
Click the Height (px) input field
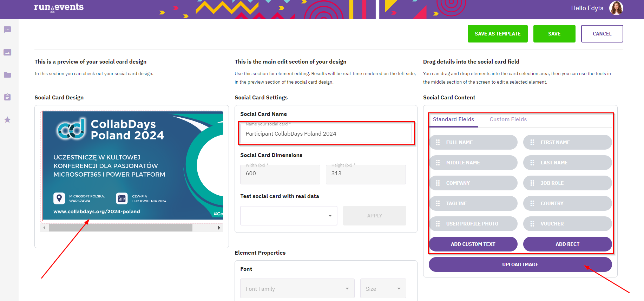click(366, 175)
